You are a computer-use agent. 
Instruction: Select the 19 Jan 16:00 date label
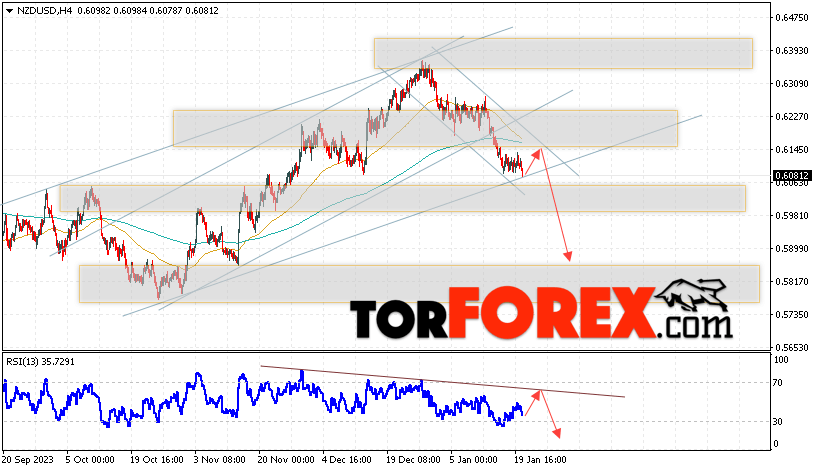540,460
